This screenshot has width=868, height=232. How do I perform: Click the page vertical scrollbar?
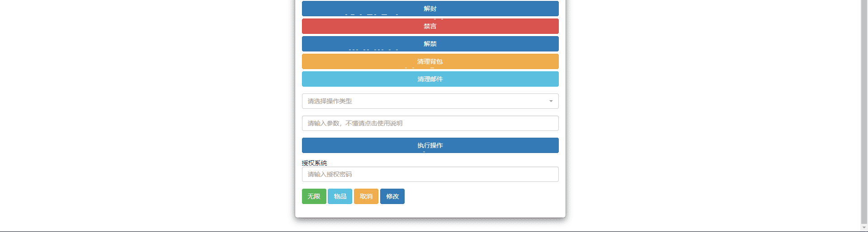[864, 112]
